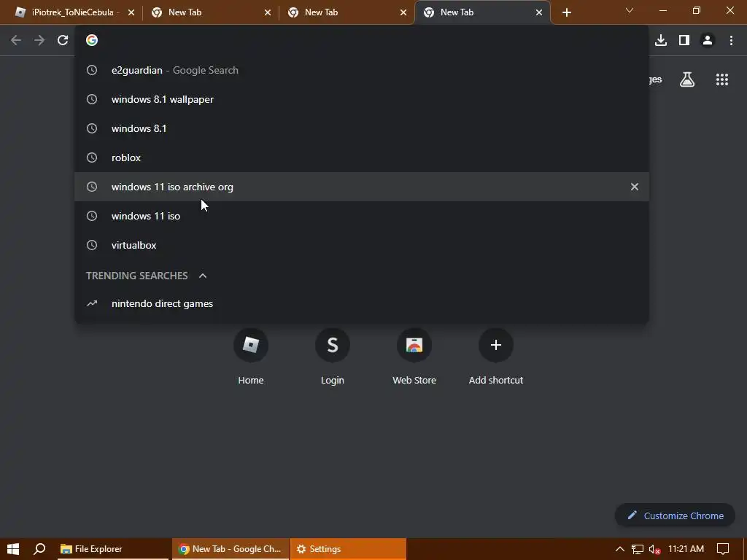This screenshot has width=747, height=560.
Task: Open the Roblox Home shortcut
Action: coord(251,357)
